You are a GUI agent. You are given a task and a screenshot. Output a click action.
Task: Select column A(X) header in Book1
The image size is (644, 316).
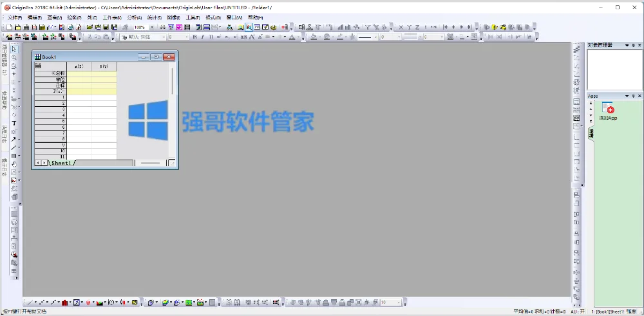(79, 66)
